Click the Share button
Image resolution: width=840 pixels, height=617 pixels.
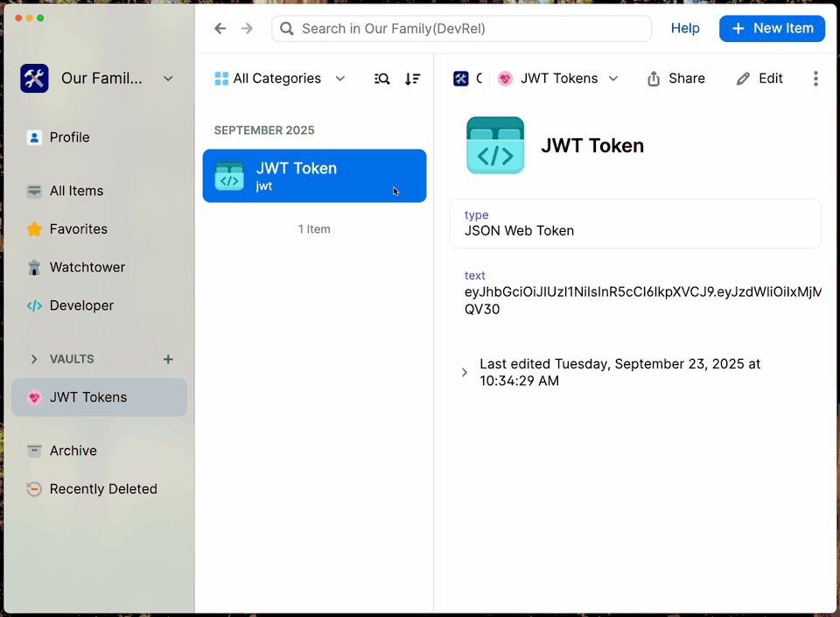tap(676, 79)
